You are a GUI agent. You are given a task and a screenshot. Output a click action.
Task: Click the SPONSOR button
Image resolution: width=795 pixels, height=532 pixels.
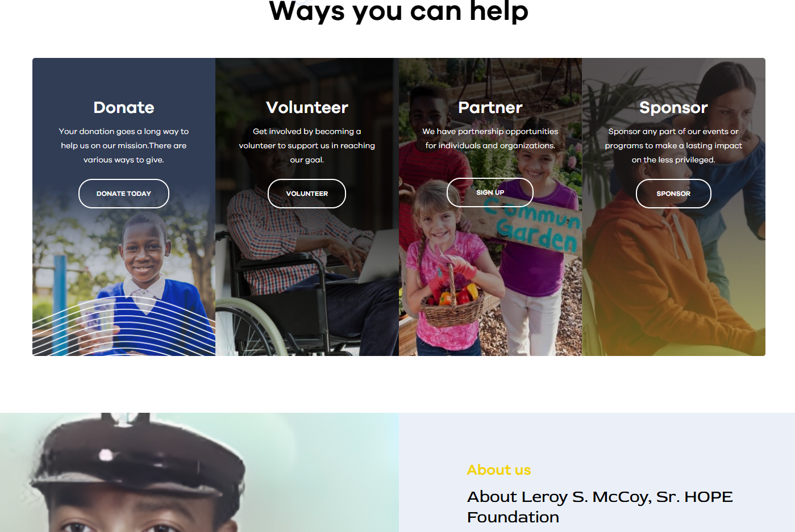(673, 194)
